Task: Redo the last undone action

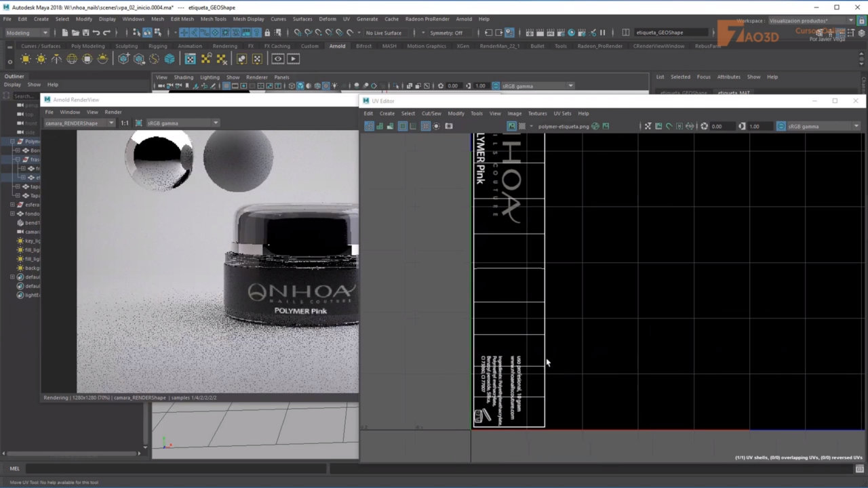Action: [x=107, y=33]
